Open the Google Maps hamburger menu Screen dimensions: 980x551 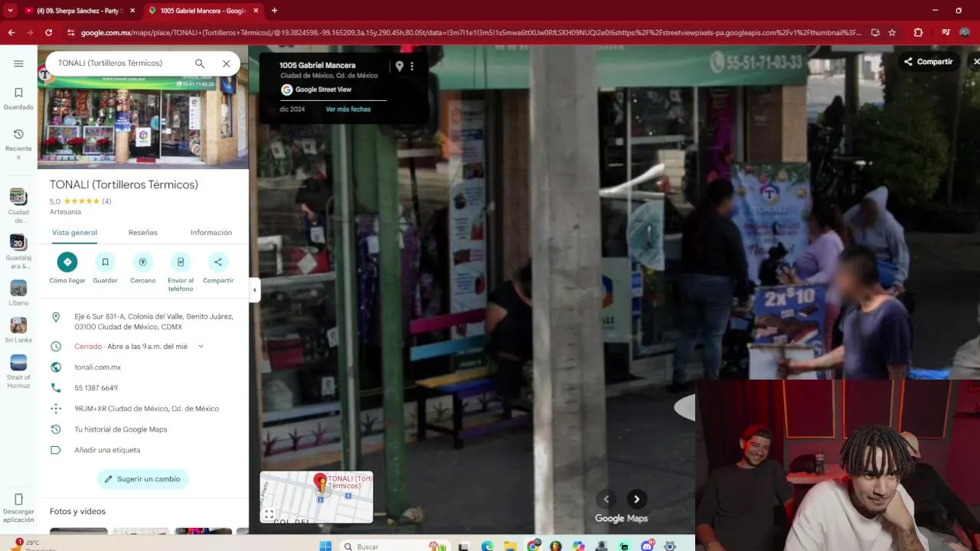click(18, 64)
